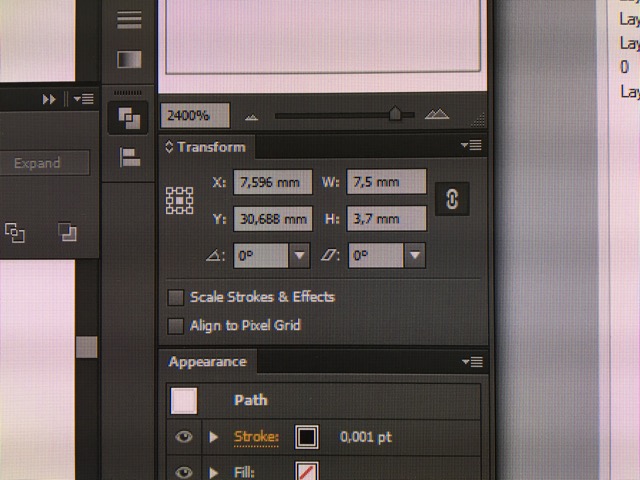Expand the Stroke attribute disclosure triangle

pos(213,437)
